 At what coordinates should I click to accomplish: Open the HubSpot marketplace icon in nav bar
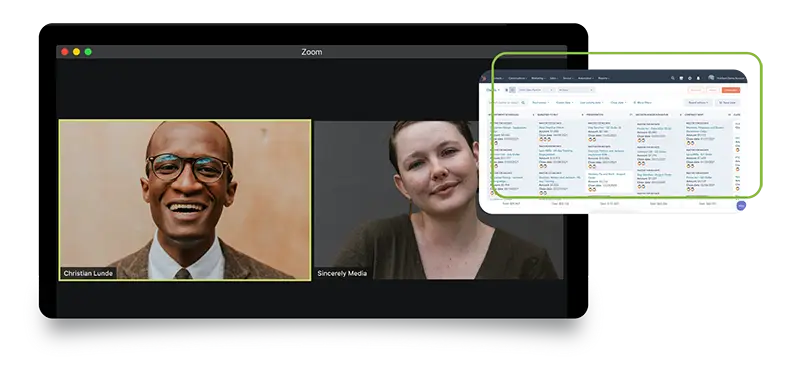(681, 78)
